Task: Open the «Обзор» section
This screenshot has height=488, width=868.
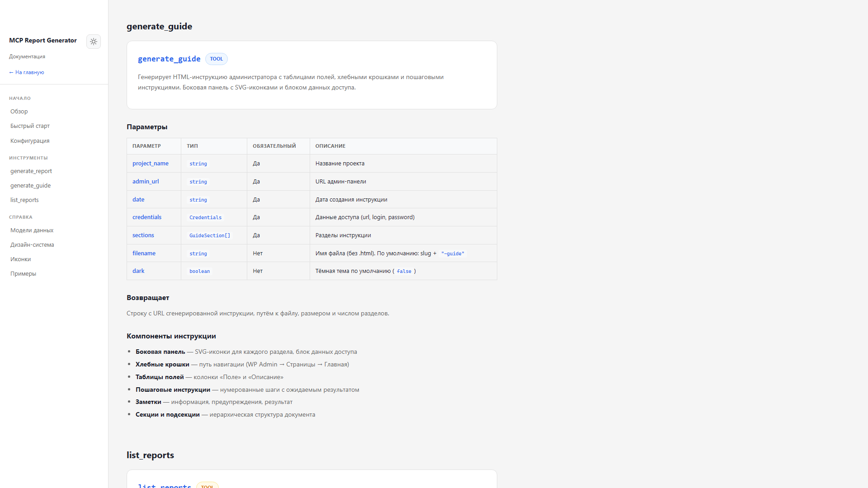Action: pyautogui.click(x=19, y=111)
